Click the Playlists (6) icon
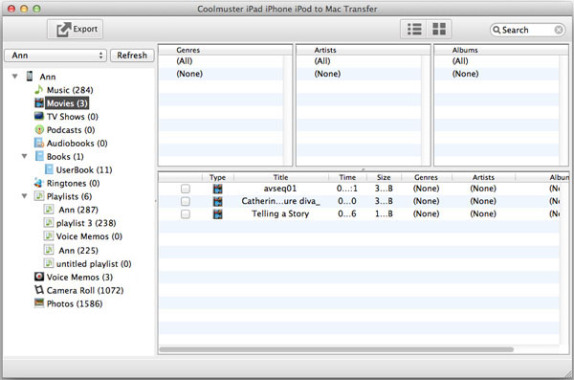 tap(39, 196)
